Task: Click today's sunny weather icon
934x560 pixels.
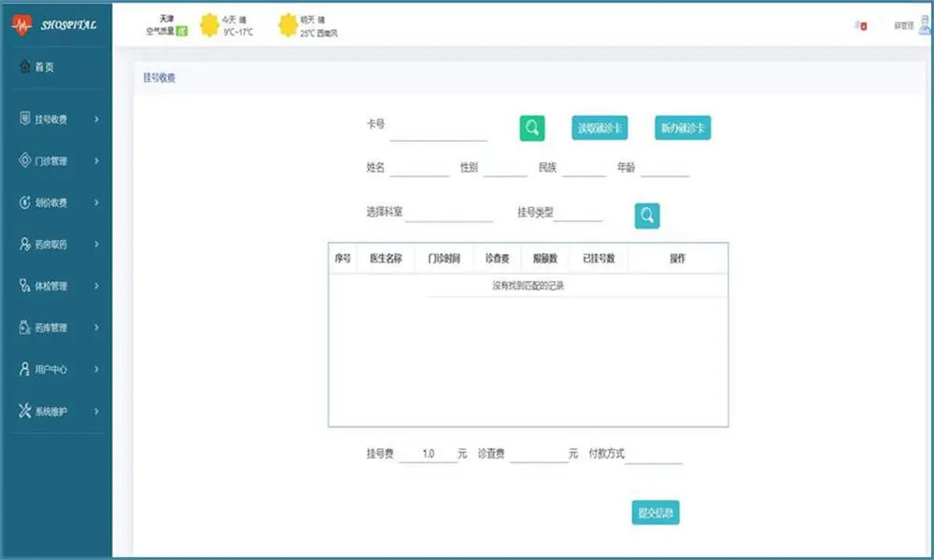Action: pyautogui.click(x=210, y=25)
